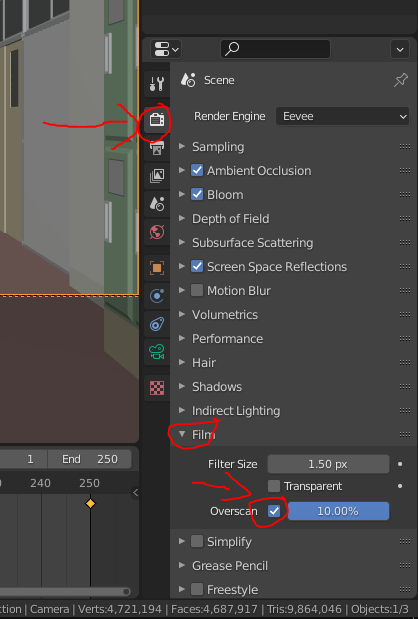Image resolution: width=418 pixels, height=619 pixels.
Task: Grab the Film panel drag handle
Action: coord(405,435)
